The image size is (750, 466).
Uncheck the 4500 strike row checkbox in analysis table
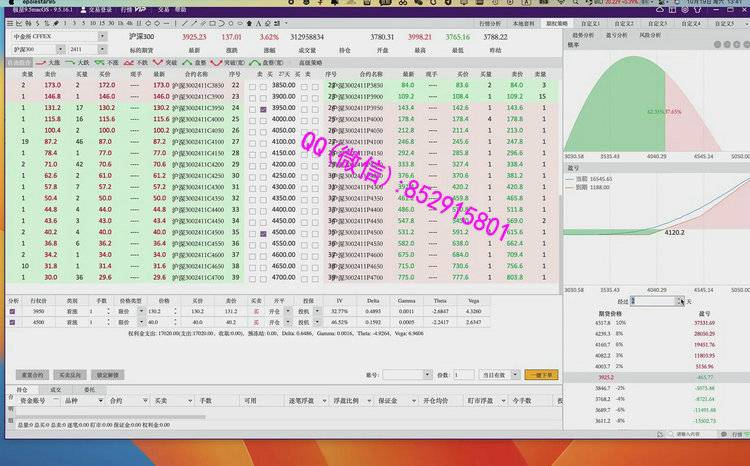(x=13, y=322)
